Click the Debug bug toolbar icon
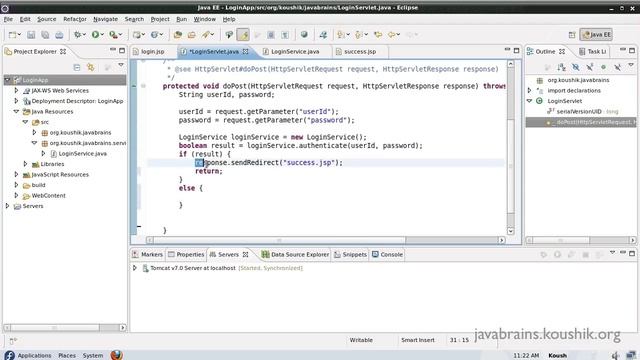This screenshot has height=360, width=640. click(77, 35)
